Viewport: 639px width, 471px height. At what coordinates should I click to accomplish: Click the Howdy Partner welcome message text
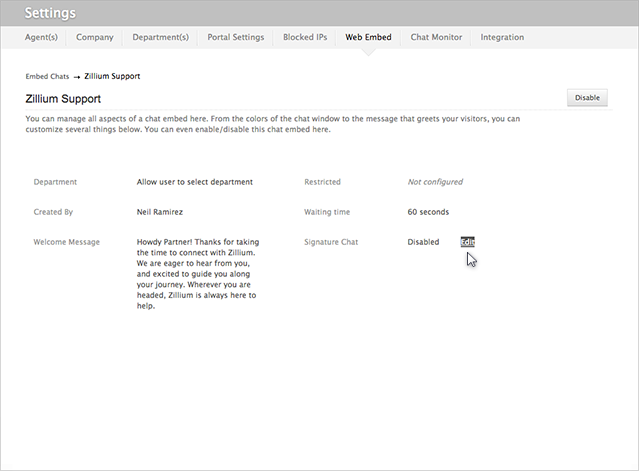click(x=198, y=274)
